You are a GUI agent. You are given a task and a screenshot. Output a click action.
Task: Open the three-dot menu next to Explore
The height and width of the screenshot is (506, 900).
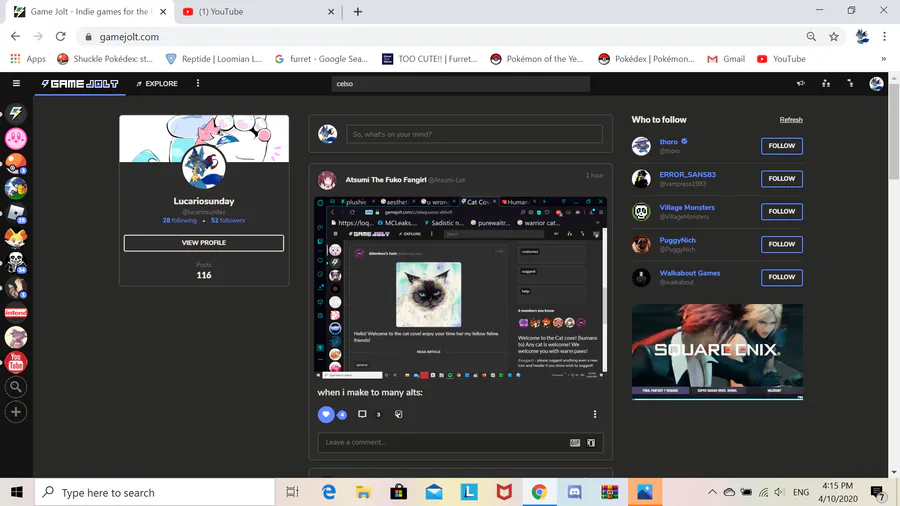[x=198, y=83]
